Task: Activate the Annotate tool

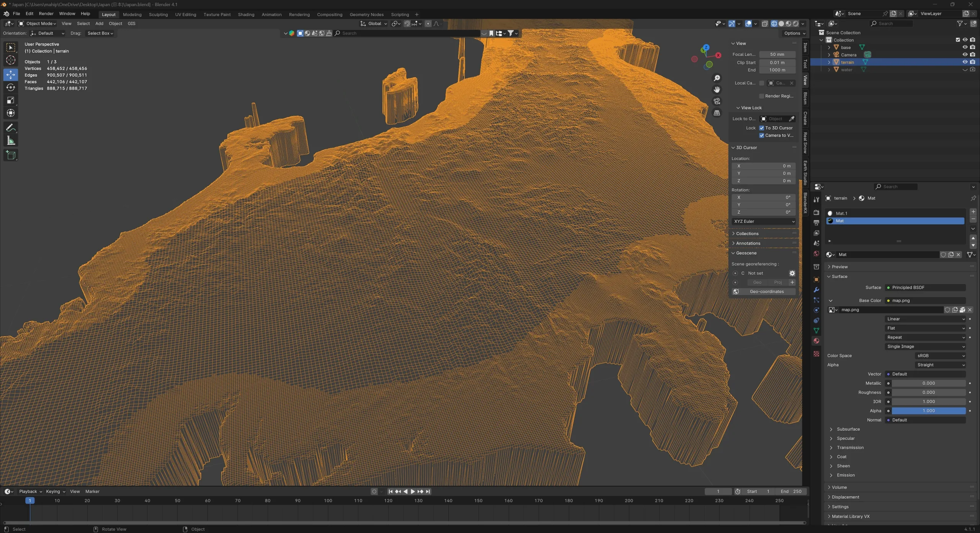Action: click(x=11, y=128)
